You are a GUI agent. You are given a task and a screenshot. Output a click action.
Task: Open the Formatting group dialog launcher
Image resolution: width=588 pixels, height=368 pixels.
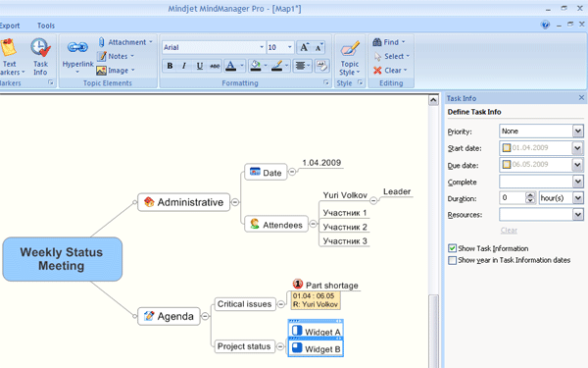pyautogui.click(x=326, y=82)
